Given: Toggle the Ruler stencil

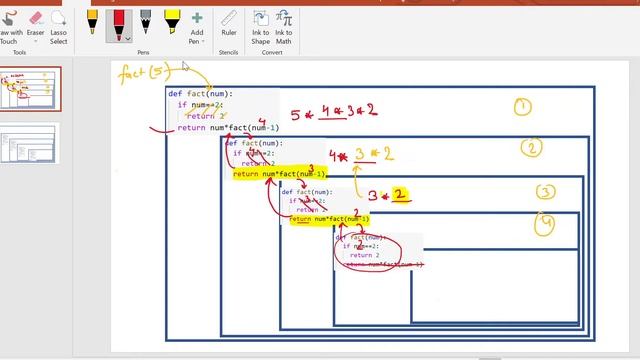Looking at the screenshot, I should pos(229,23).
